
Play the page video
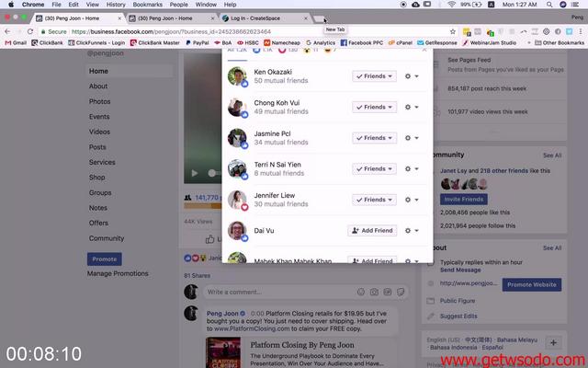tap(195, 173)
